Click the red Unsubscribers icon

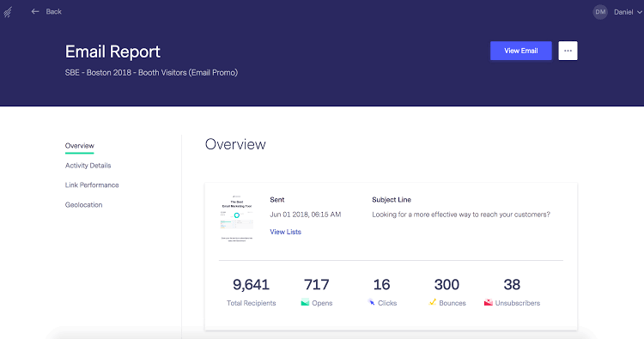coord(488,302)
